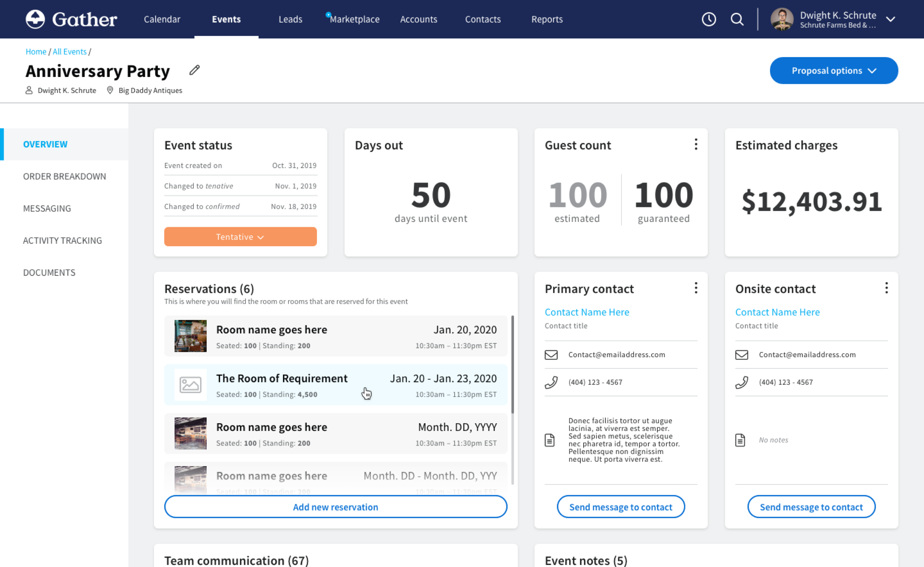Open recent history clock icon

pyautogui.click(x=709, y=19)
